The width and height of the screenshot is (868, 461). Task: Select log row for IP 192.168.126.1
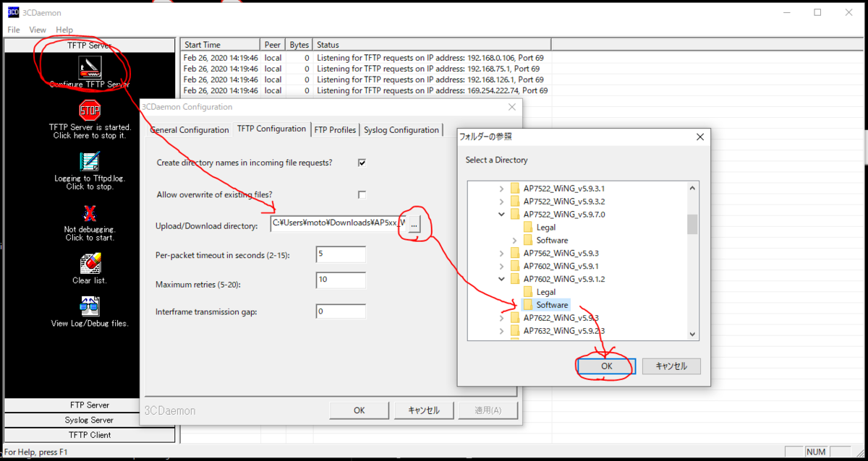point(366,79)
